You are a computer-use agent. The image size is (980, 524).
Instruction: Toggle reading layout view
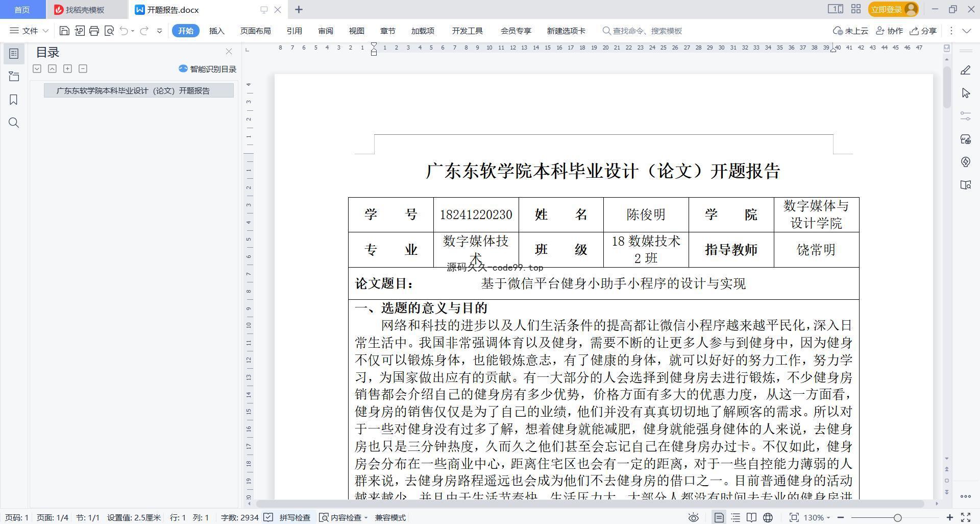pyautogui.click(x=751, y=517)
